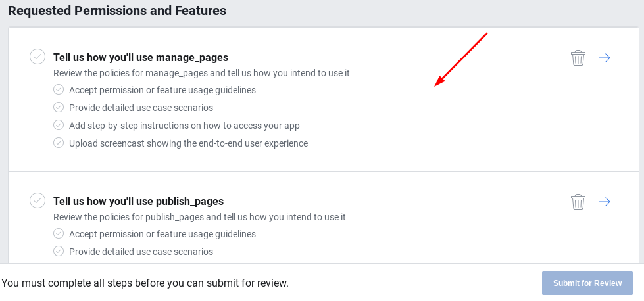This screenshot has height=301, width=644.
Task: Open publish_pages details with blue arrow
Action: [x=604, y=202]
